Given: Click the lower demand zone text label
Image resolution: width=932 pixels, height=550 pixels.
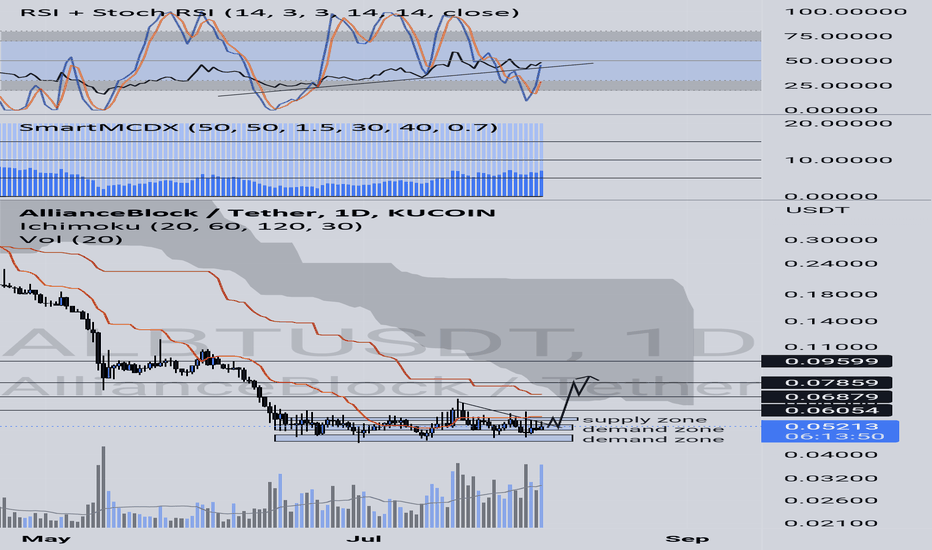Looking at the screenshot, I should pyautogui.click(x=653, y=439).
